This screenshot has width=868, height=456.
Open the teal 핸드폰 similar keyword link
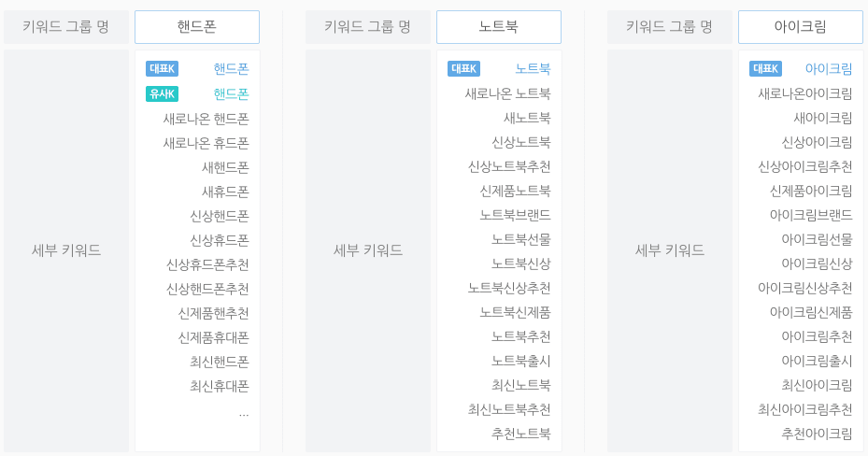(x=232, y=93)
